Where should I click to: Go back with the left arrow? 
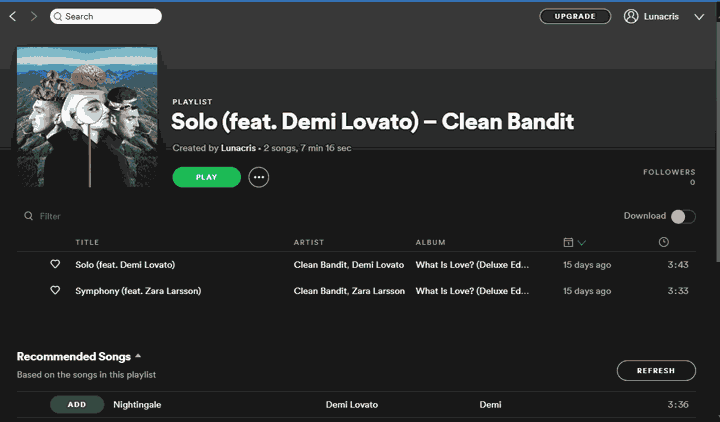click(x=12, y=17)
